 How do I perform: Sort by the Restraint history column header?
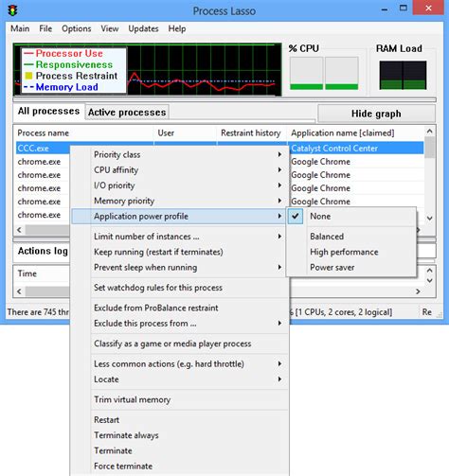coord(252,133)
